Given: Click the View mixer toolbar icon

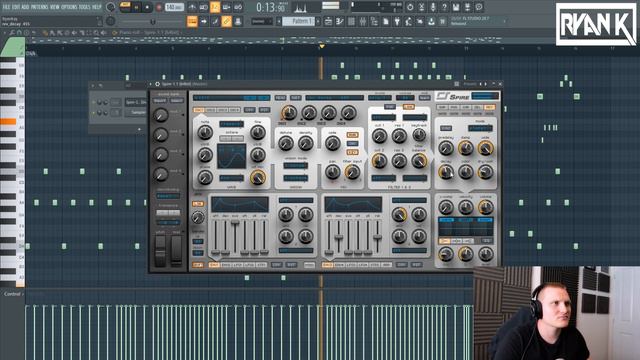Looking at the screenshot, I should coord(362,21).
